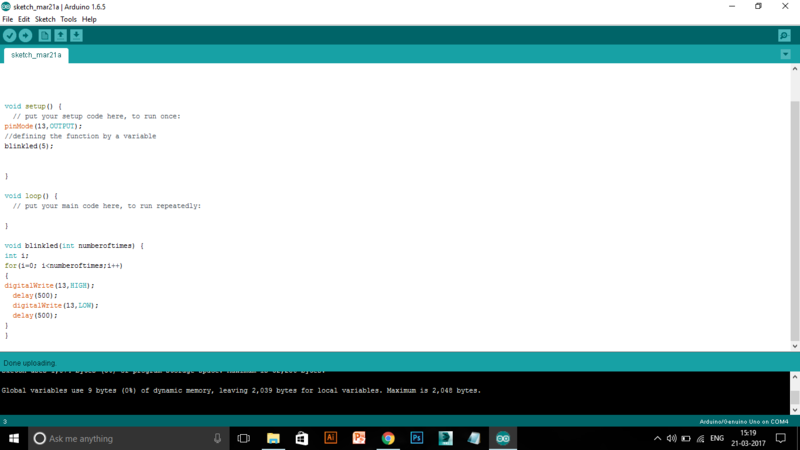This screenshot has height=450, width=800.
Task: Open the Help menu
Action: 89,19
